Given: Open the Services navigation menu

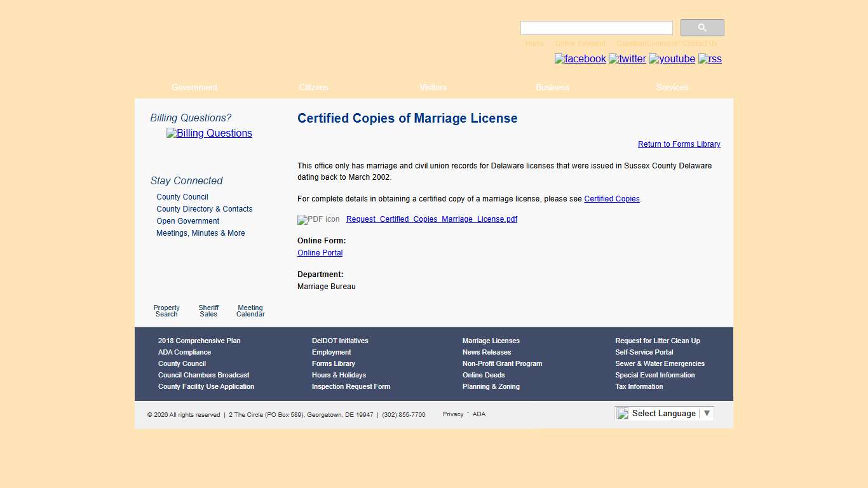Looking at the screenshot, I should click(671, 87).
